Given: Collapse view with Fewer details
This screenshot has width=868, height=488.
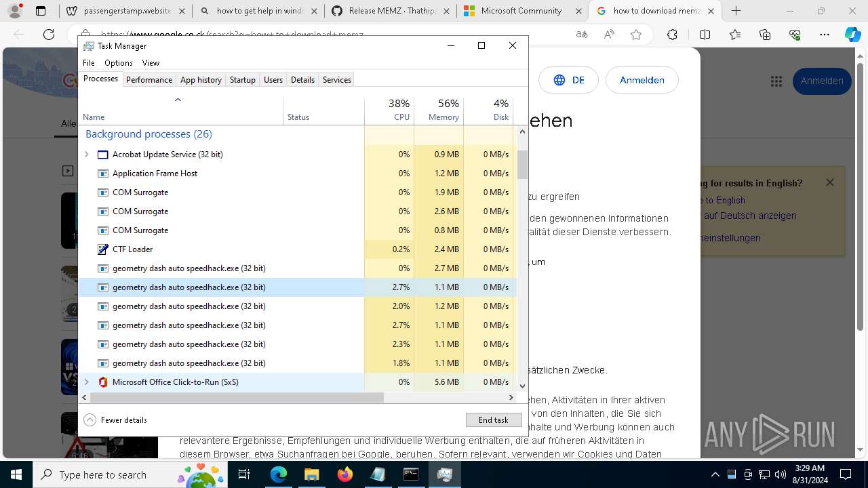Looking at the screenshot, I should (115, 420).
